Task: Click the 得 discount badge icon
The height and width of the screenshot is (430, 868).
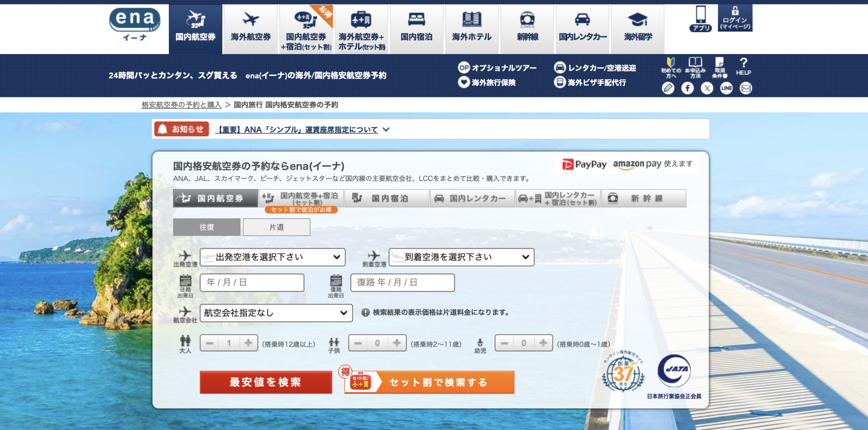Action: (345, 372)
